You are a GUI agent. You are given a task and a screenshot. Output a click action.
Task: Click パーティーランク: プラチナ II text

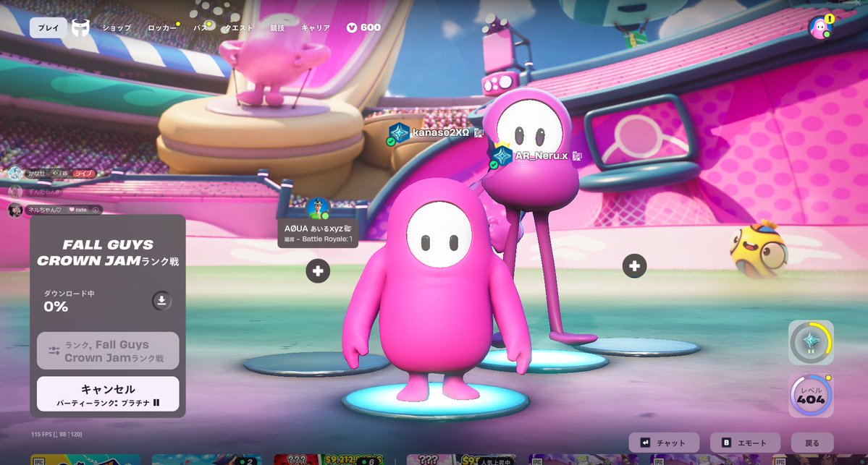coord(108,403)
